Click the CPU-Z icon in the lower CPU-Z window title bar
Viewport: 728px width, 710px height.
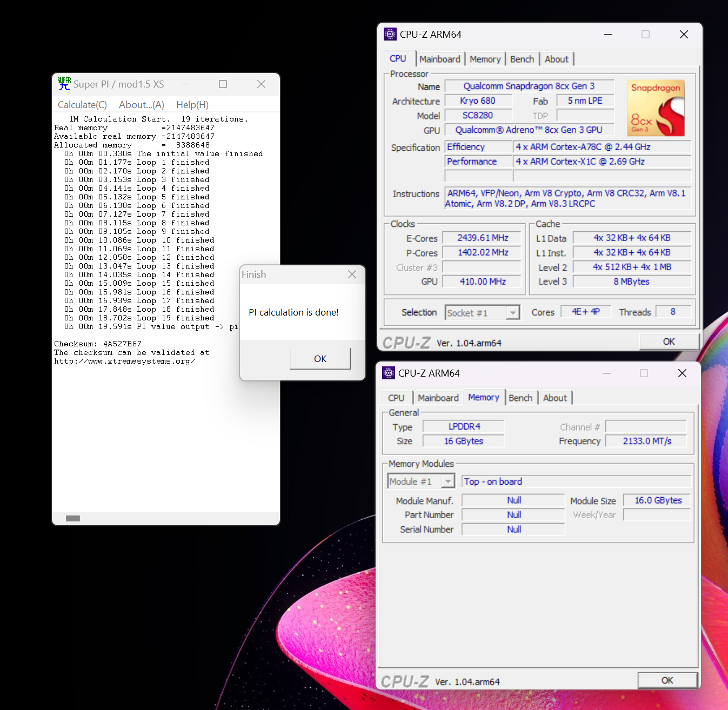coord(389,373)
